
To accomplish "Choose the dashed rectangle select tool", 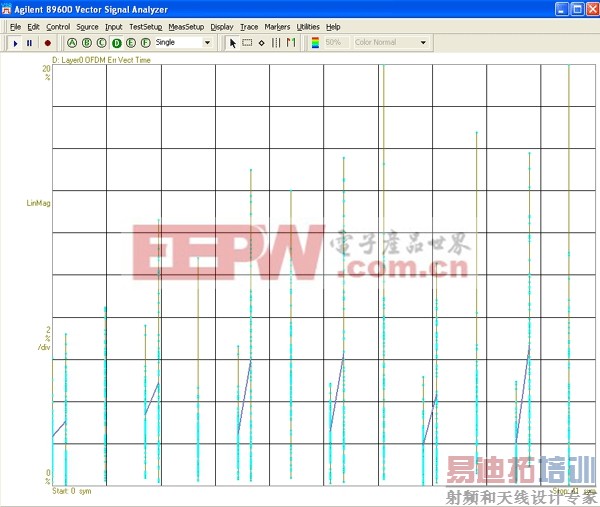I will [x=247, y=43].
